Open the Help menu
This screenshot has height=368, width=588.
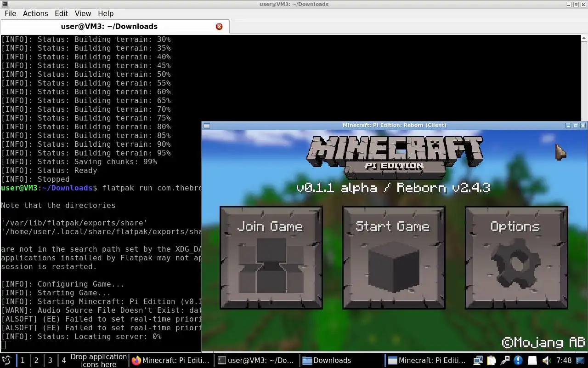(106, 13)
